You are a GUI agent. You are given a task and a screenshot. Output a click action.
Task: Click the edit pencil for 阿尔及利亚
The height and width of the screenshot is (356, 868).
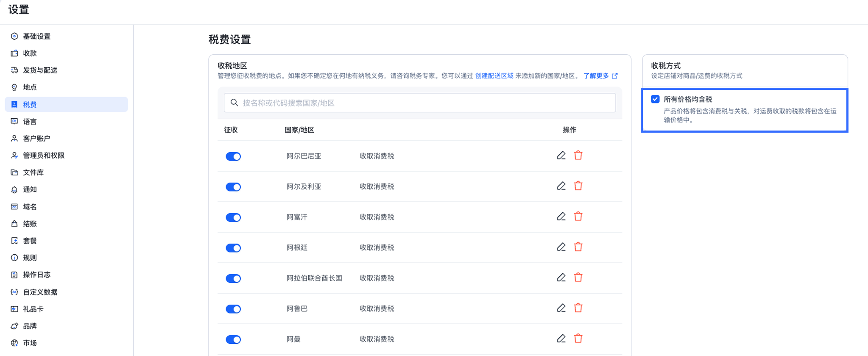click(x=561, y=186)
